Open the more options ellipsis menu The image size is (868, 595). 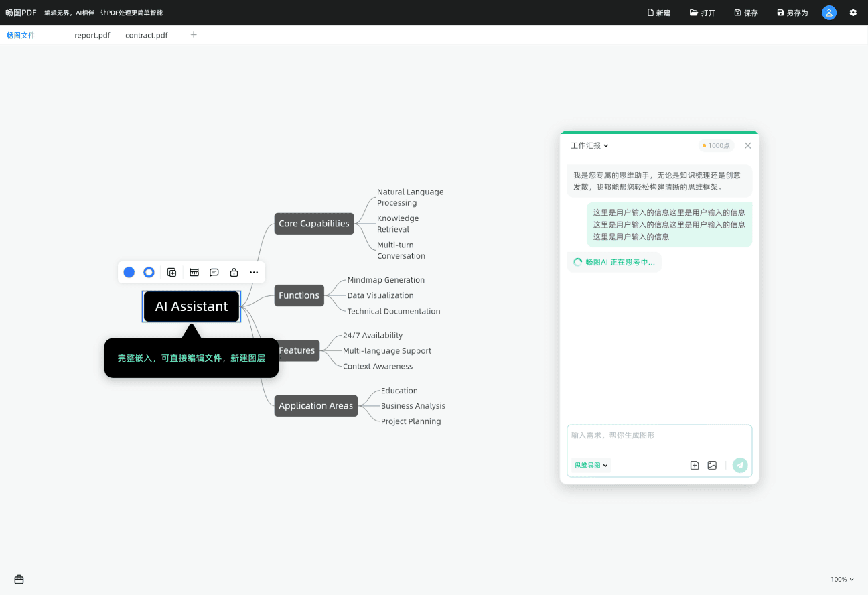coord(254,272)
